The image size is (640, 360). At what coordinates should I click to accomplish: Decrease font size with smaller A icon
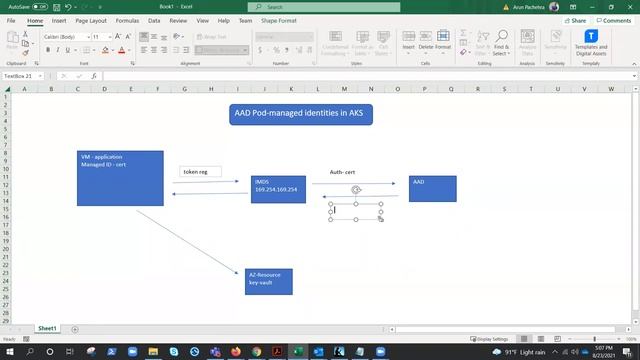128,37
